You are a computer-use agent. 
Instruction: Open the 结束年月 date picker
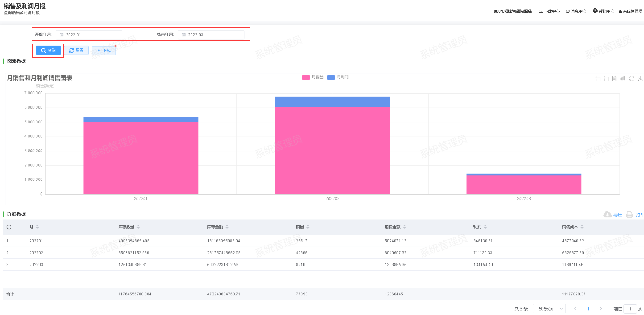(x=211, y=35)
